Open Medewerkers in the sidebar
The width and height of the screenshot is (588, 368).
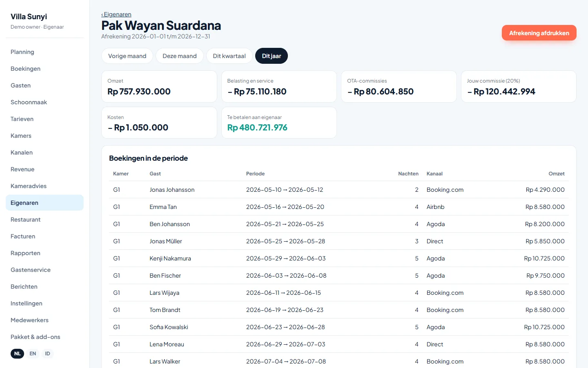(45, 320)
